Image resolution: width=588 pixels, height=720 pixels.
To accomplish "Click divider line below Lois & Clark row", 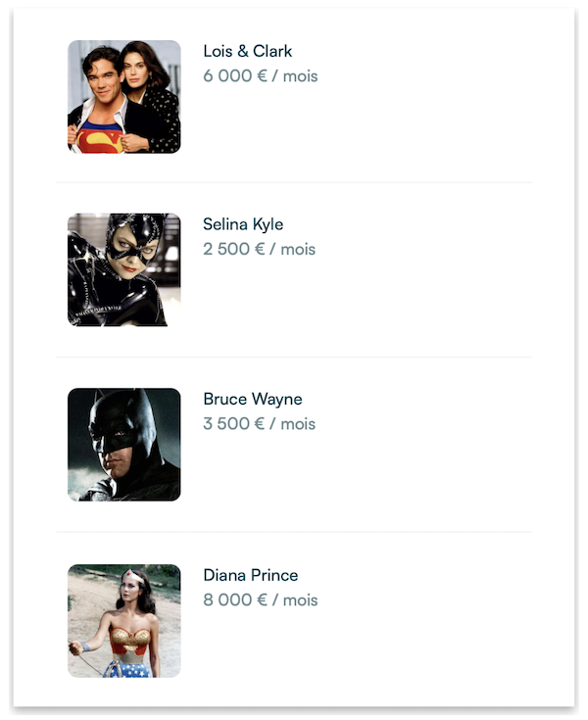I will click(x=294, y=182).
